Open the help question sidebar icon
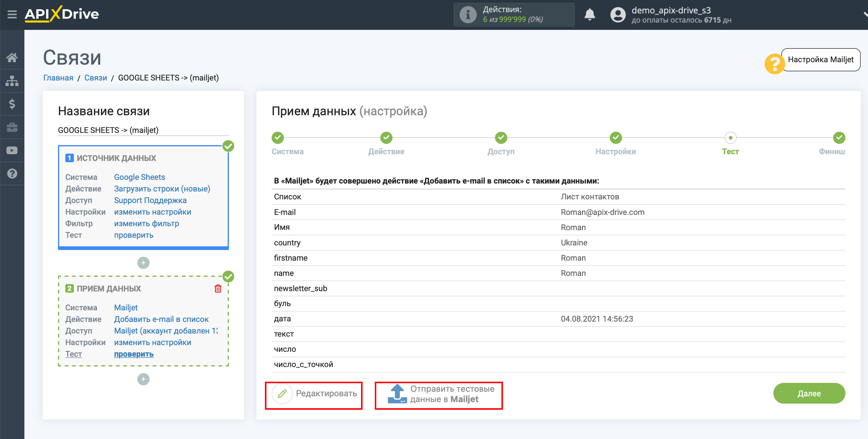 click(x=12, y=174)
